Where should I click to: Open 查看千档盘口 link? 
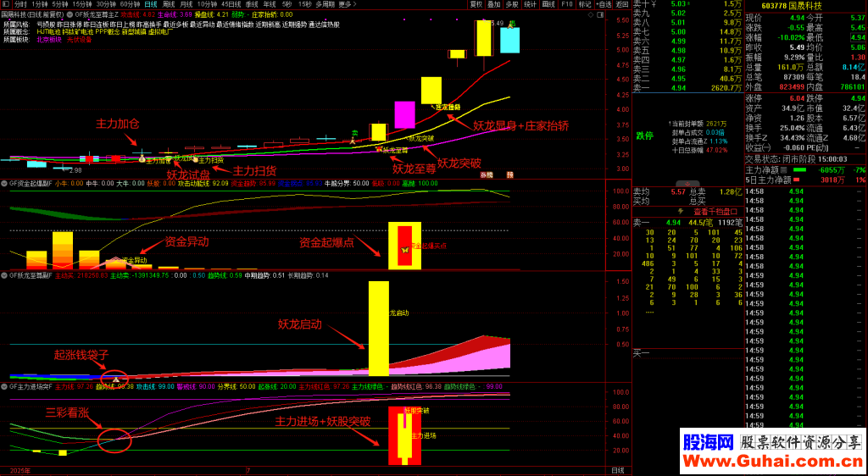(x=714, y=211)
